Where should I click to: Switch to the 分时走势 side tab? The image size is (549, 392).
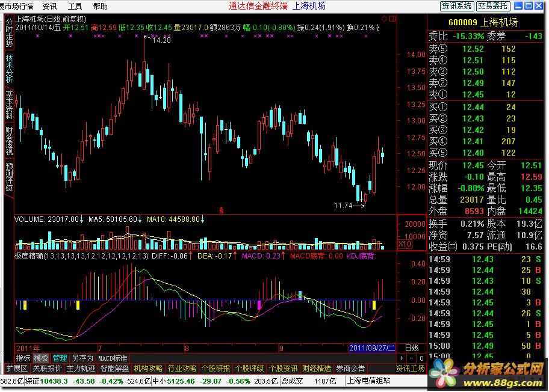pos(9,34)
